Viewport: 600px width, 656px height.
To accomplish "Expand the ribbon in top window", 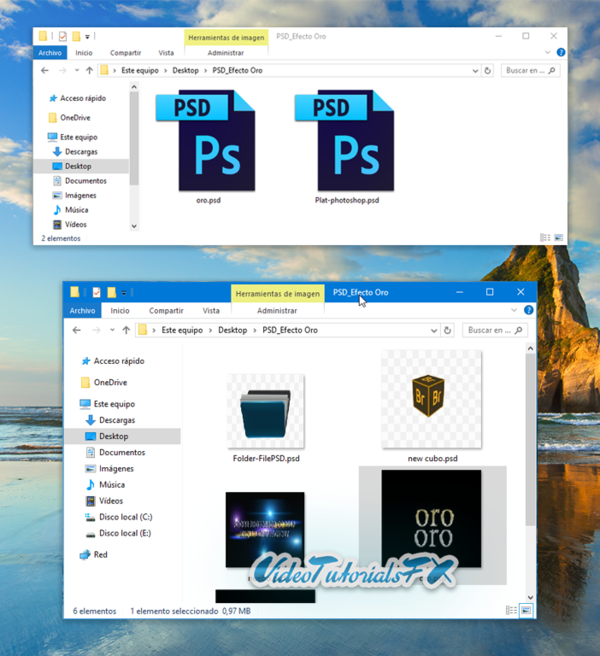I will coord(547,52).
